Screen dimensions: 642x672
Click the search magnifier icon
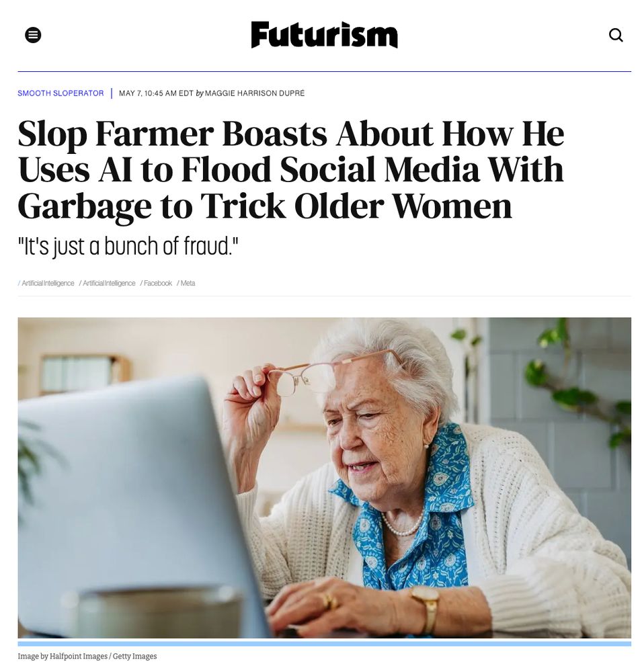coord(616,35)
